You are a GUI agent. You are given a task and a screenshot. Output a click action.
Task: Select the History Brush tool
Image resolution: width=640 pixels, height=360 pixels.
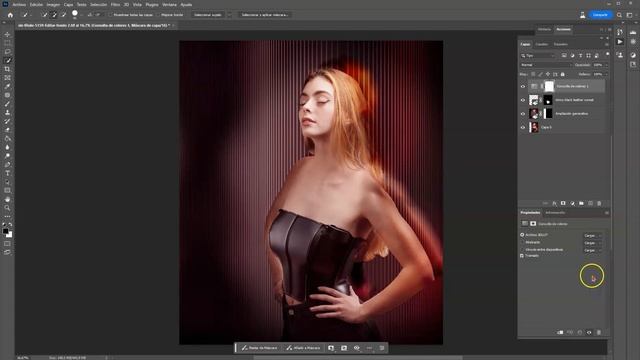coord(7,121)
